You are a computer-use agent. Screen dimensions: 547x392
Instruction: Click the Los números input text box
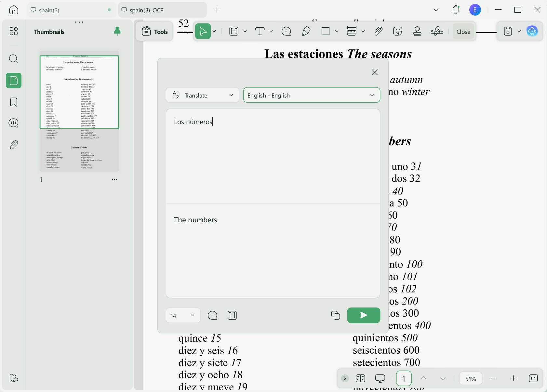273,156
